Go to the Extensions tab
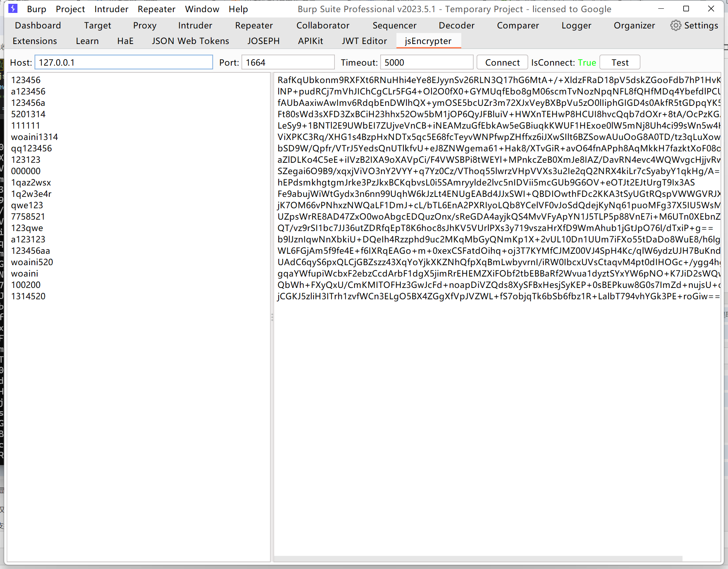This screenshot has height=569, width=728. tap(35, 41)
